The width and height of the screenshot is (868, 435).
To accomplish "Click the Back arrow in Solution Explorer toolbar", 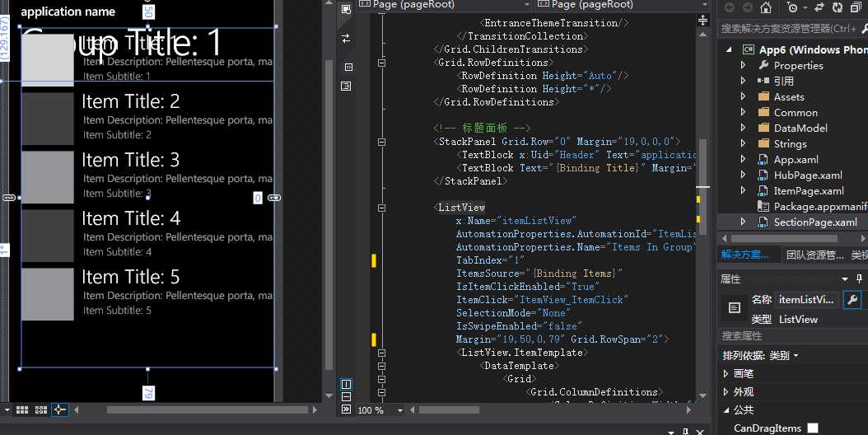I will 730,7.
